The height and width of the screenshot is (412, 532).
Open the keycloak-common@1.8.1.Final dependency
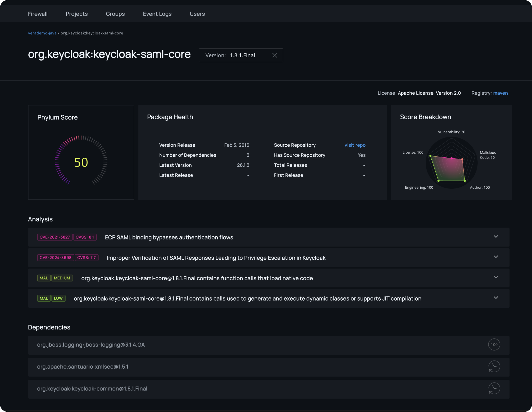tap(268, 389)
